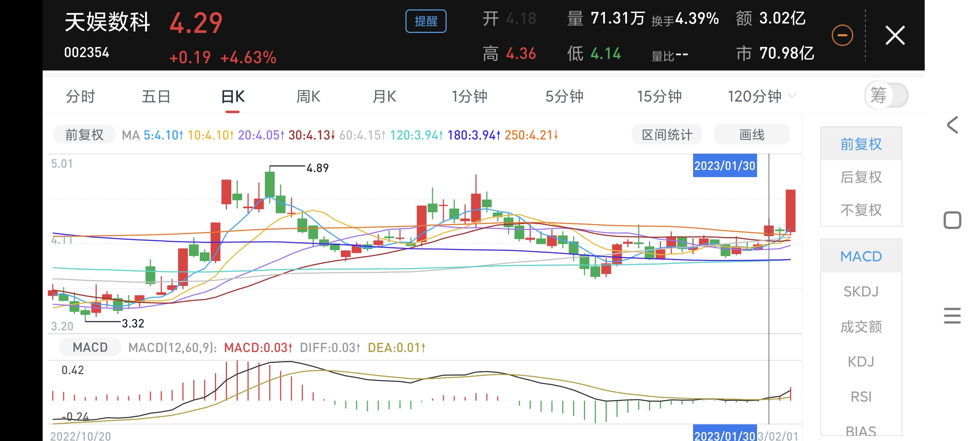The height and width of the screenshot is (441, 980).
Task: Click the orange minus remove-from-watchlist icon
Action: pyautogui.click(x=842, y=35)
